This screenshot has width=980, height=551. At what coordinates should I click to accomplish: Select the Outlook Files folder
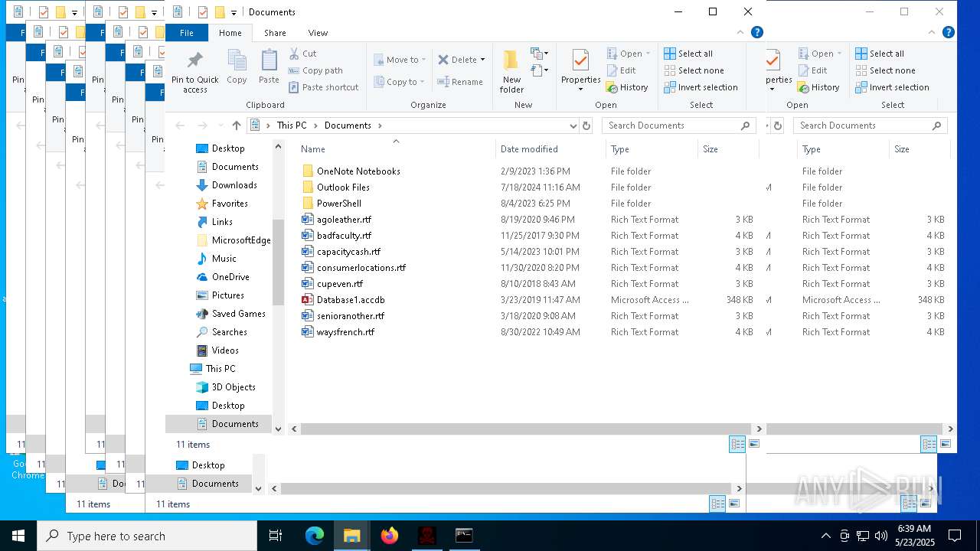point(343,187)
